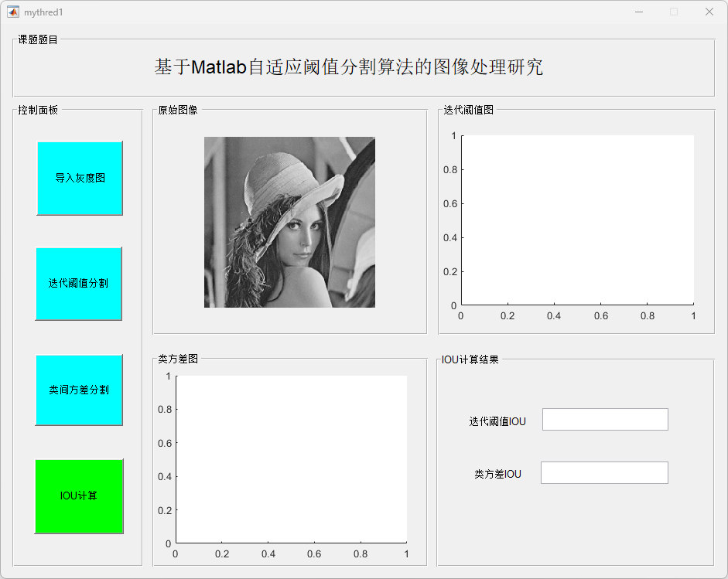Click the 类方差图 panel title
Screen dimensions: 728x579
pyautogui.click(x=178, y=359)
